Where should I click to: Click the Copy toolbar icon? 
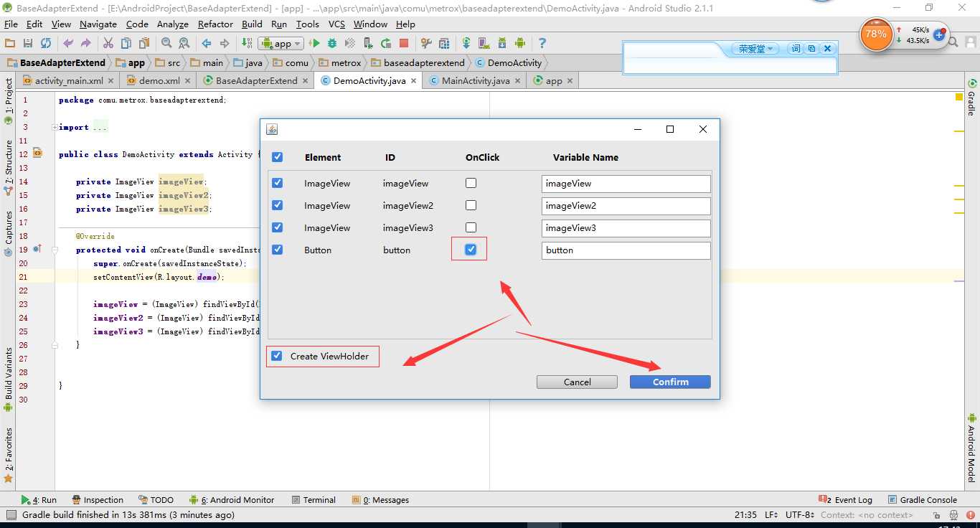click(x=126, y=43)
